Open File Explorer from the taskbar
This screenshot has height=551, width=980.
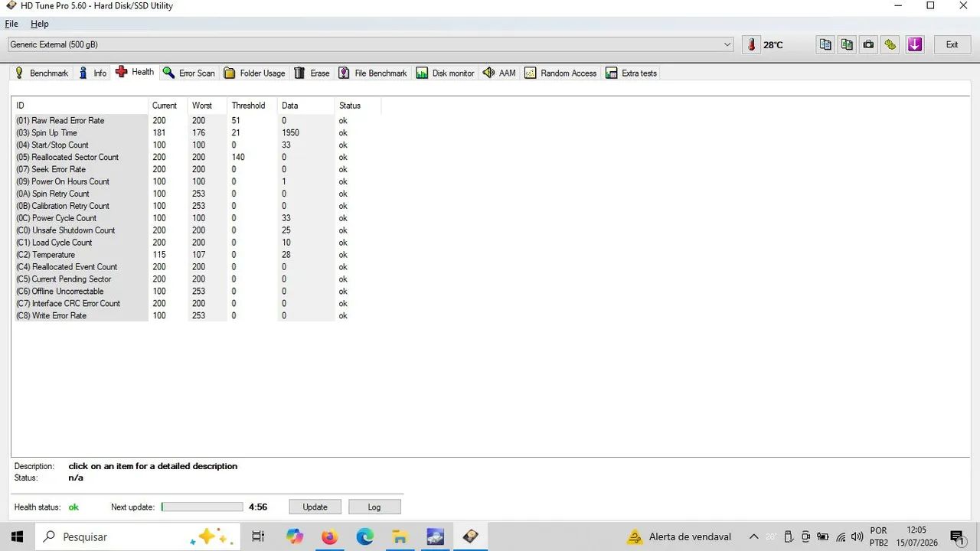click(400, 536)
